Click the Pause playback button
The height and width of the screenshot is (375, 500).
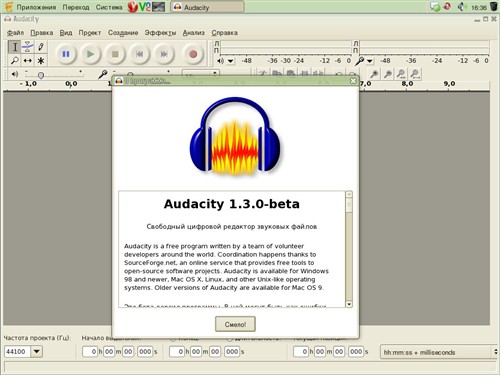(x=66, y=54)
